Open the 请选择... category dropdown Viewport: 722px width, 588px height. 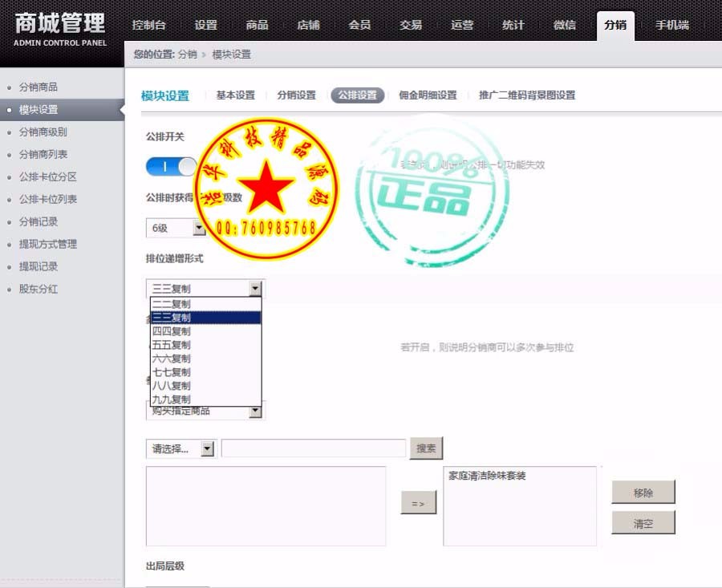[181, 448]
